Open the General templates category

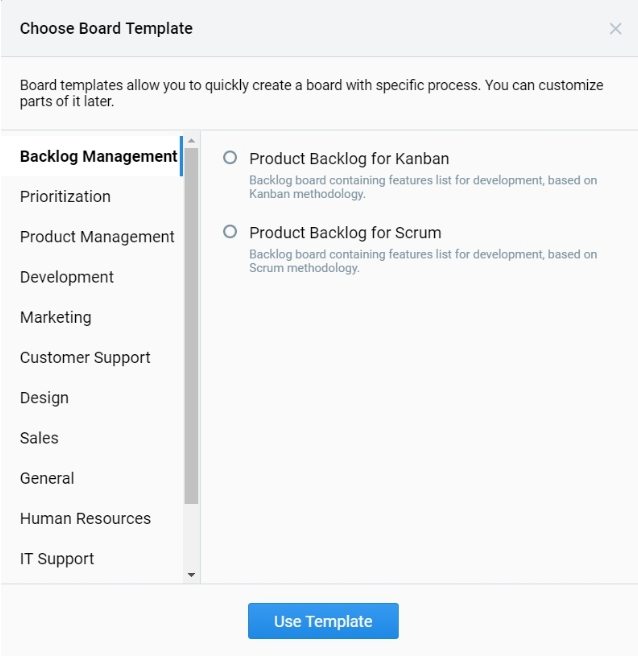click(47, 478)
